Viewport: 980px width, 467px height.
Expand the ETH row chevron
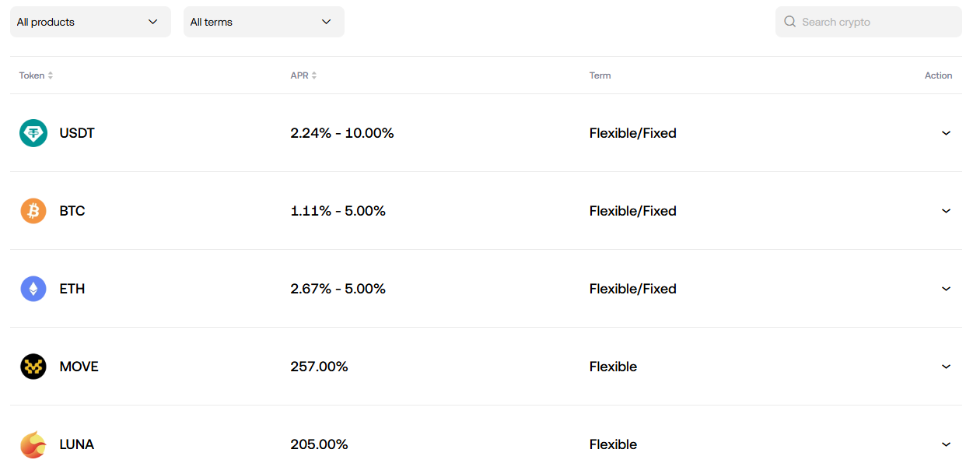click(946, 289)
